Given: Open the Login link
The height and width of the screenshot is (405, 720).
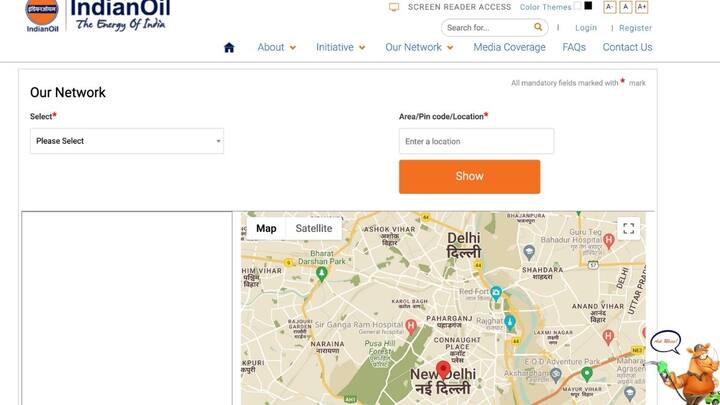Looking at the screenshot, I should tap(586, 28).
